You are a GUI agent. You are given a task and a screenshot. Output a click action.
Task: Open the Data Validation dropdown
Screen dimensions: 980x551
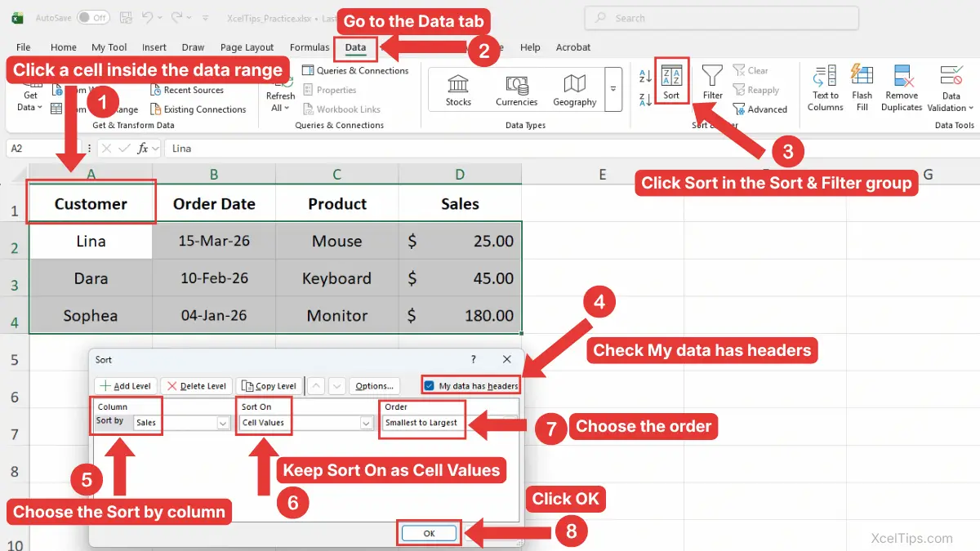click(950, 108)
